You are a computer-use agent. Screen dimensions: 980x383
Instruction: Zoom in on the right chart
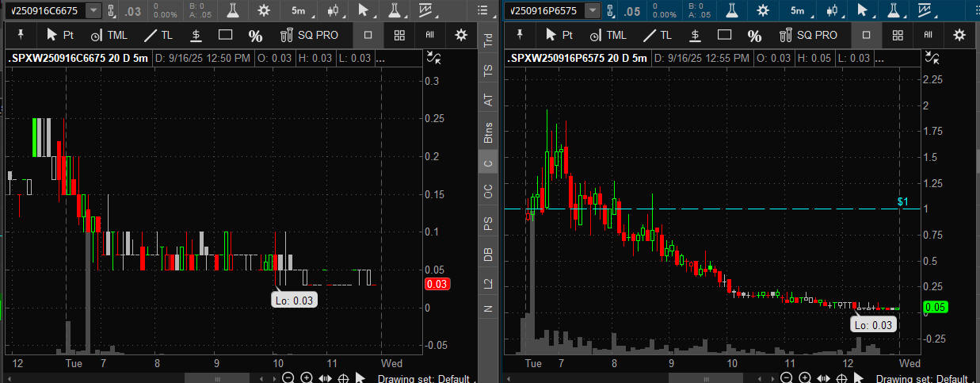click(805, 377)
